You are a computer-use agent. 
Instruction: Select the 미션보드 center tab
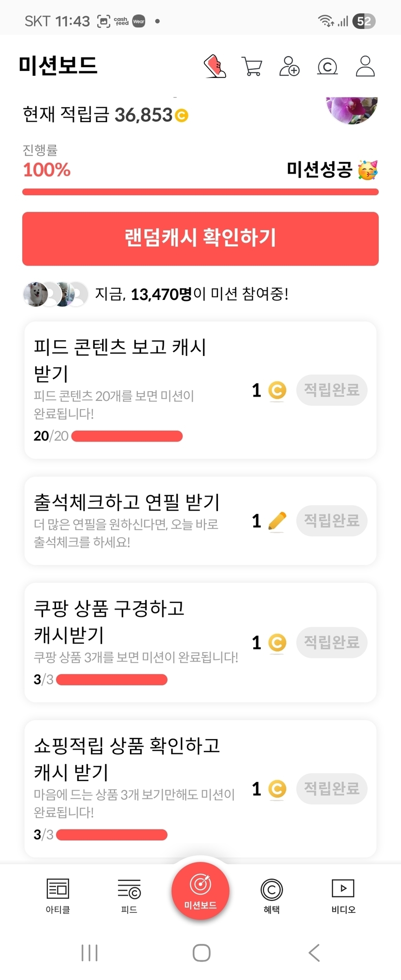(200, 891)
